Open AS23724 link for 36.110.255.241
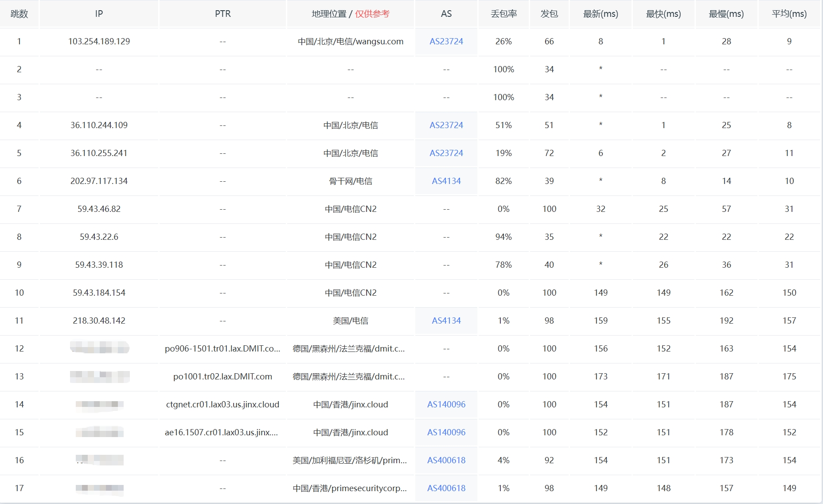The width and height of the screenshot is (823, 504). [446, 153]
